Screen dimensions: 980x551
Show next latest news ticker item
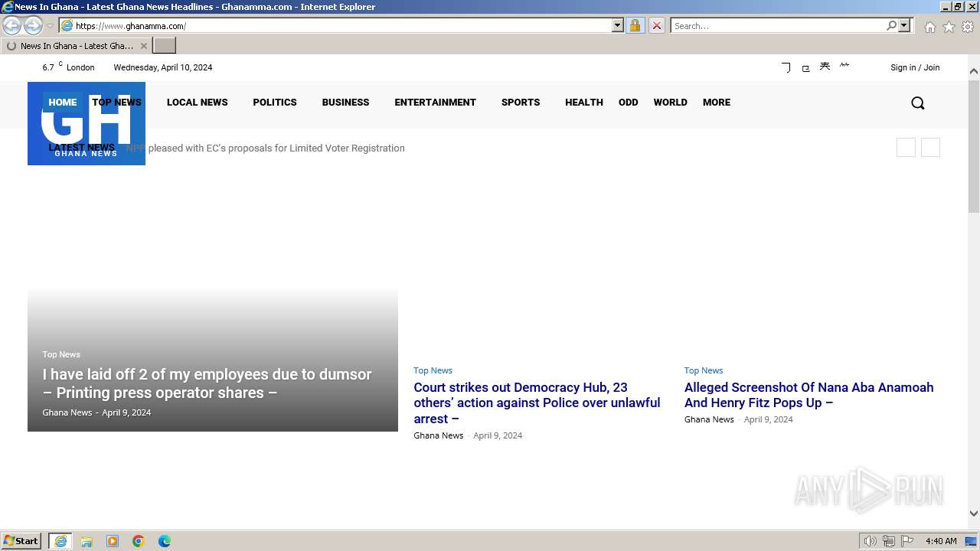click(930, 148)
